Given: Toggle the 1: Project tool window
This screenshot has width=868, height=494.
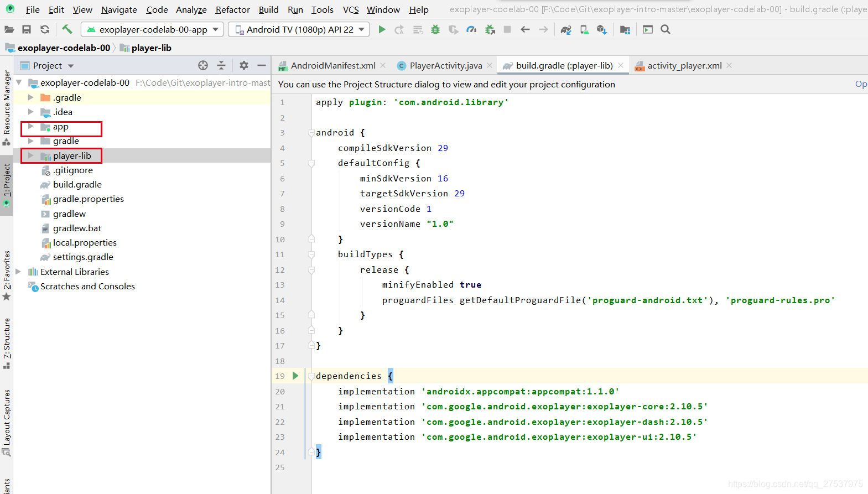Looking at the screenshot, I should tap(7, 185).
